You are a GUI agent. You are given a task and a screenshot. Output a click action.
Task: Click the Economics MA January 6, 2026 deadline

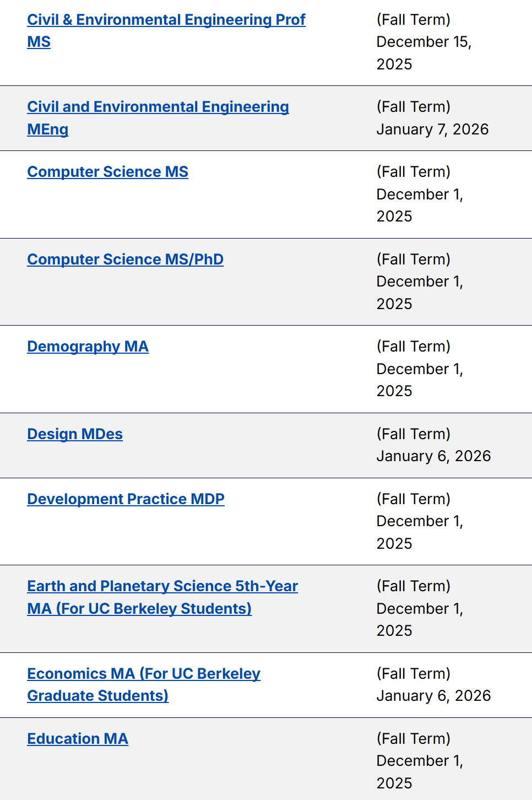(433, 696)
